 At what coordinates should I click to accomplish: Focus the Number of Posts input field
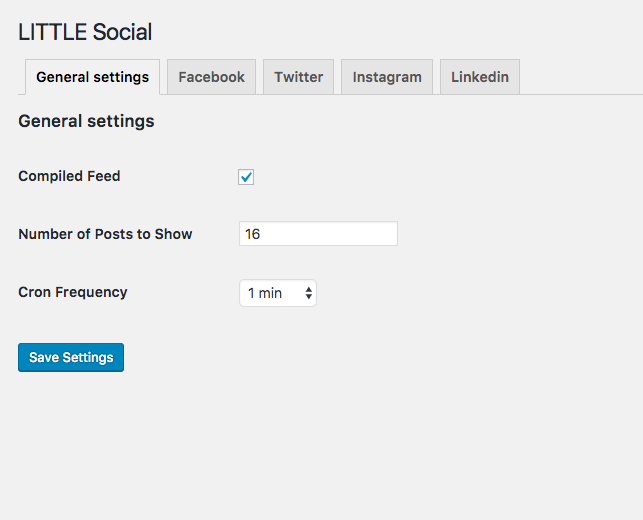click(318, 234)
